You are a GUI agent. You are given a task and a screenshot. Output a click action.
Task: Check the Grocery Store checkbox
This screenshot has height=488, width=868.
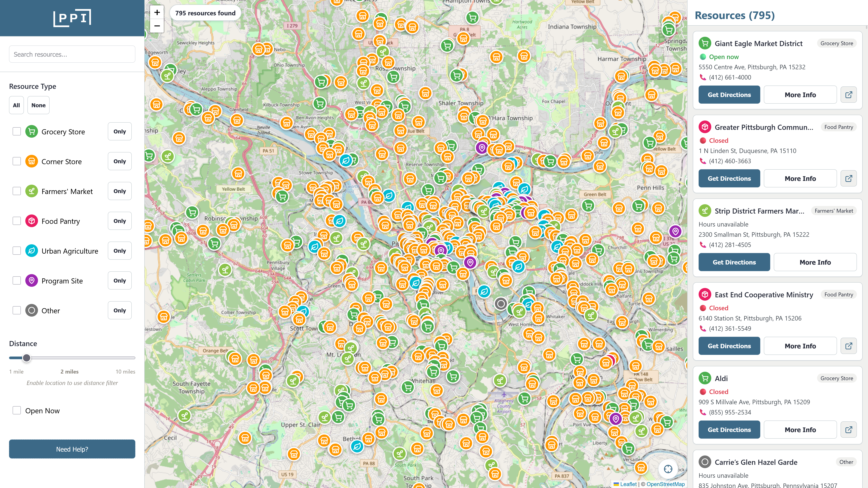(x=17, y=131)
